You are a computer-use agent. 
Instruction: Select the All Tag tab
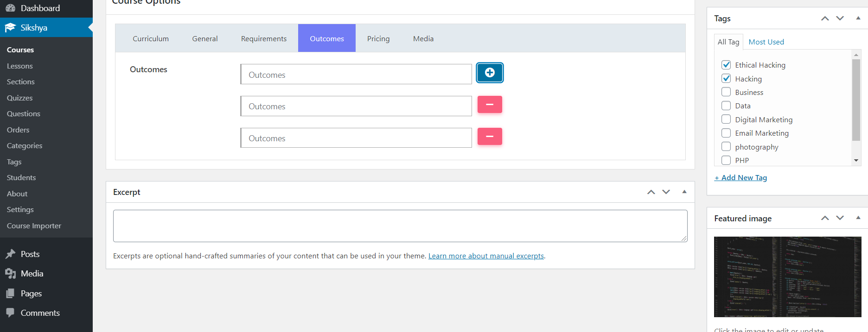pos(728,42)
